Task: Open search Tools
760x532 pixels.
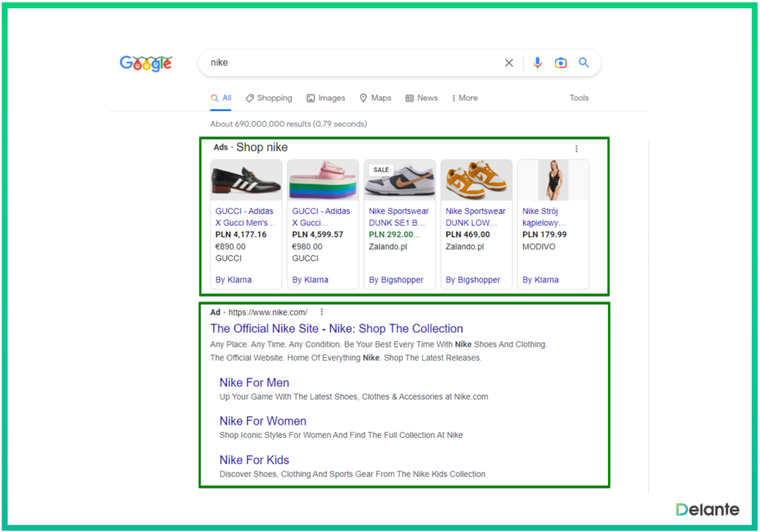Action: [579, 98]
